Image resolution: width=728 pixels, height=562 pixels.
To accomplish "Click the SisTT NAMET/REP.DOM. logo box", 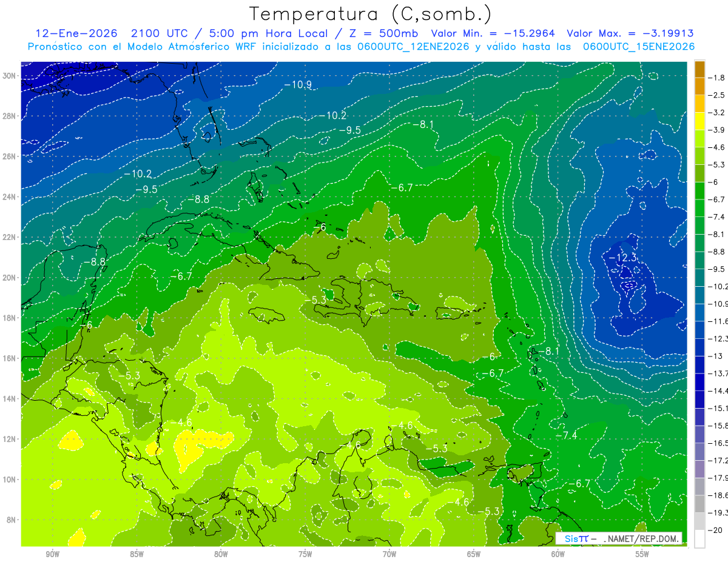I will (x=619, y=538).
